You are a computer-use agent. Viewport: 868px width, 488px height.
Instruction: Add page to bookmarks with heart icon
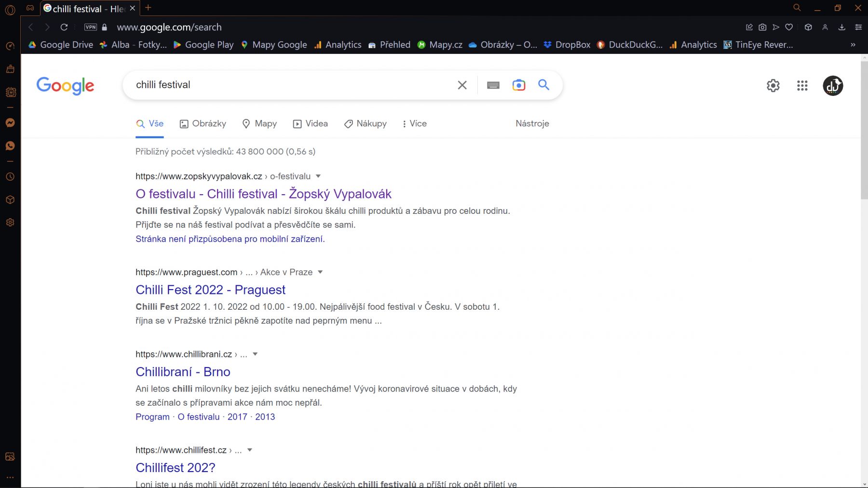789,27
